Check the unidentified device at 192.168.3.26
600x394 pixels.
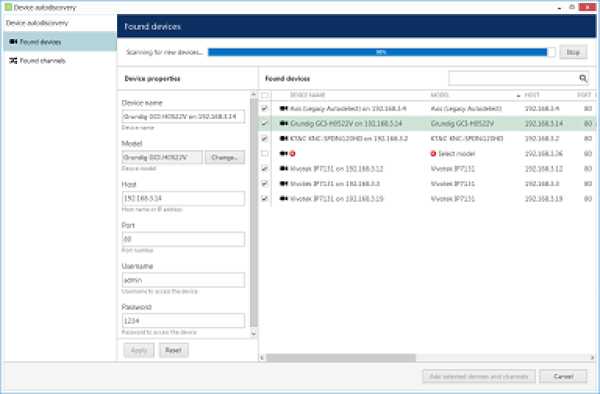coord(264,154)
